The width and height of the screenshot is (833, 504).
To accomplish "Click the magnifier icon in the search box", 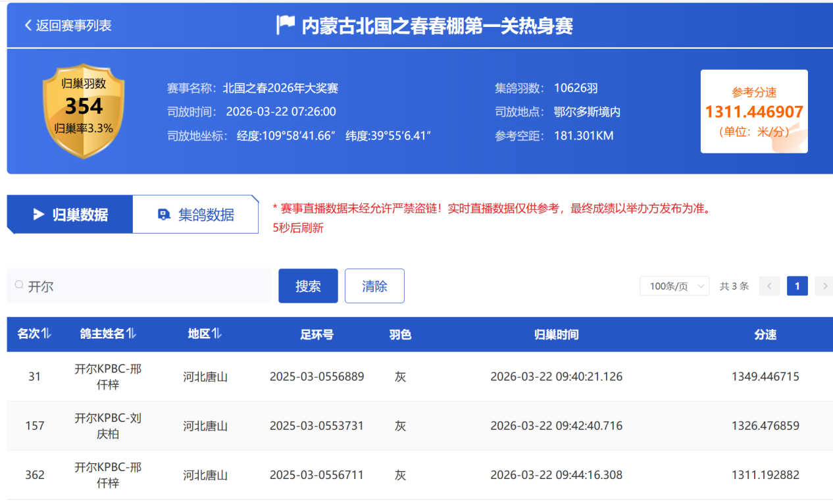I will pos(19,286).
